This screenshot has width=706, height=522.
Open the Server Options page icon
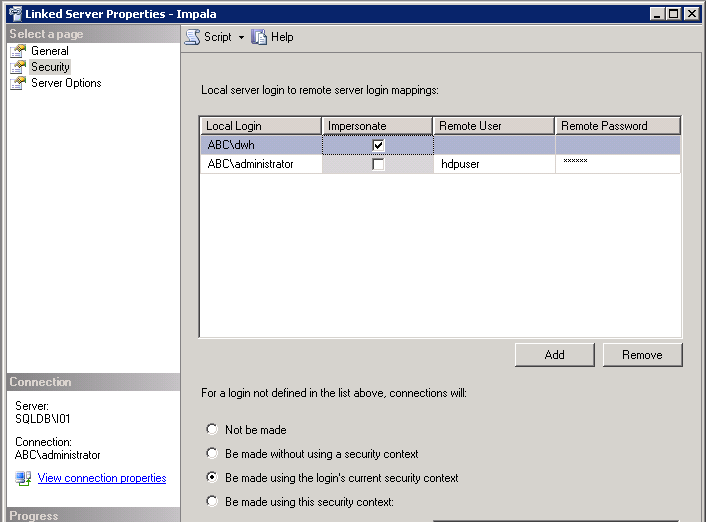coord(18,83)
